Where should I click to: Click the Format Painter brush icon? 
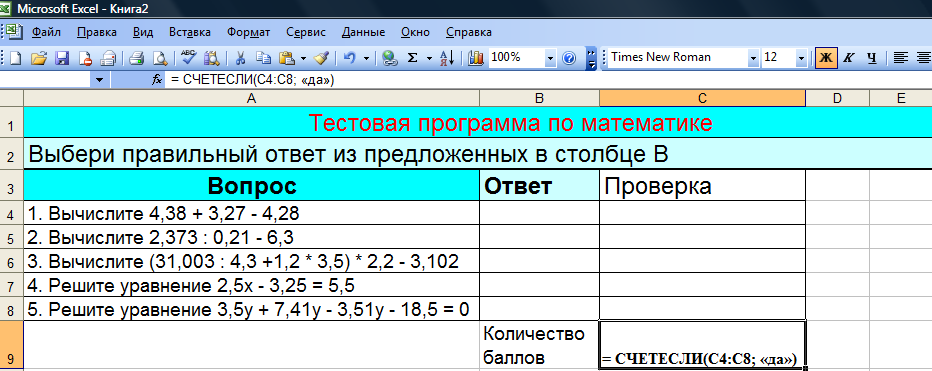point(322,58)
